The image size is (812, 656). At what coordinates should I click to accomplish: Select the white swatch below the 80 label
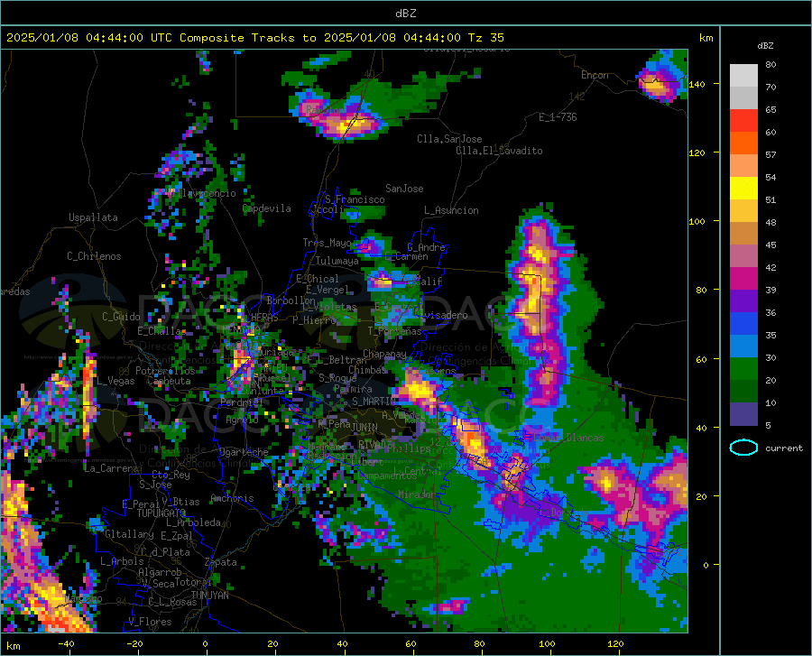(x=743, y=76)
